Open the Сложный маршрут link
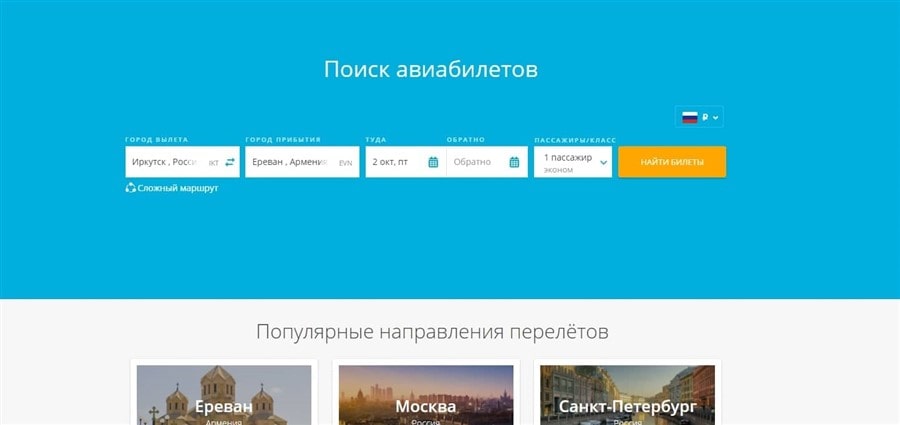 (x=177, y=188)
